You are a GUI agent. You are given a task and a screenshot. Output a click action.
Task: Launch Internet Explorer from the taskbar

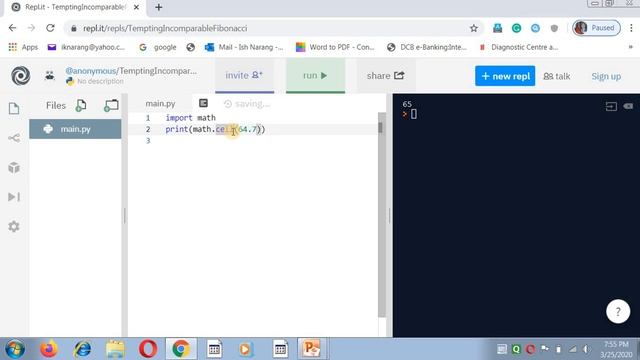point(82,349)
